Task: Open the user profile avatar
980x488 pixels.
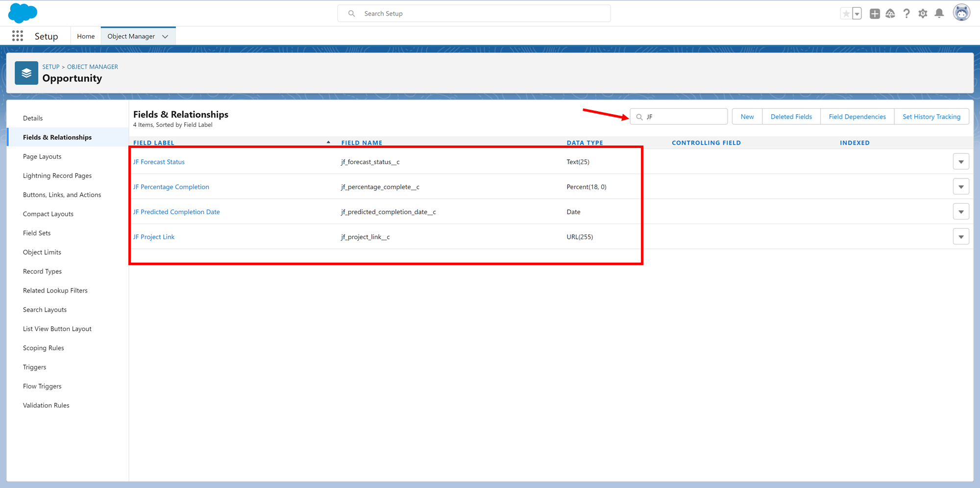Action: pos(961,13)
